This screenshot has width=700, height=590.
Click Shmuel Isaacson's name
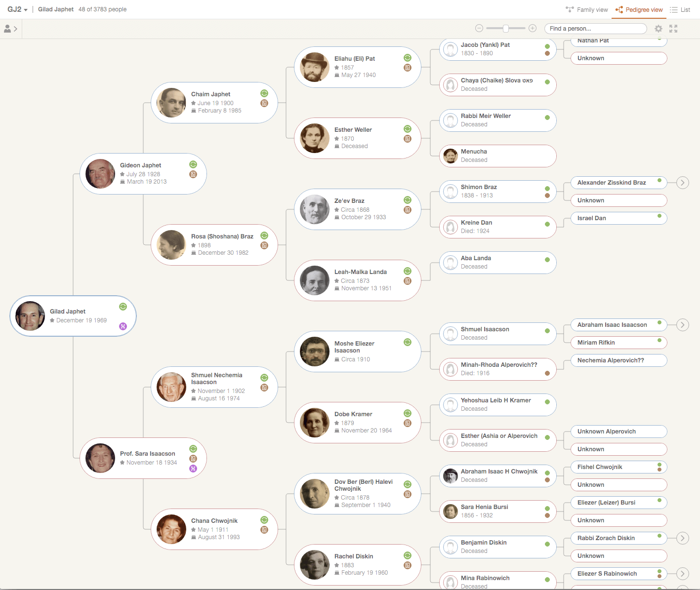tap(485, 329)
